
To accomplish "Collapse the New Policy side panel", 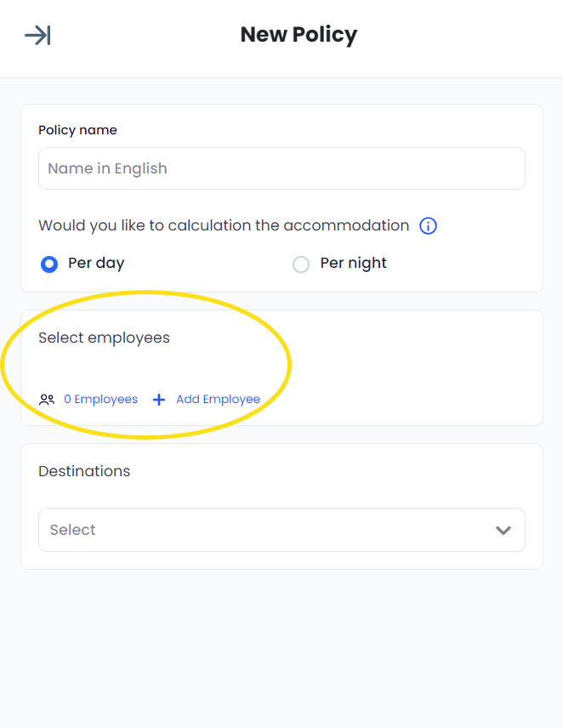I will [37, 35].
